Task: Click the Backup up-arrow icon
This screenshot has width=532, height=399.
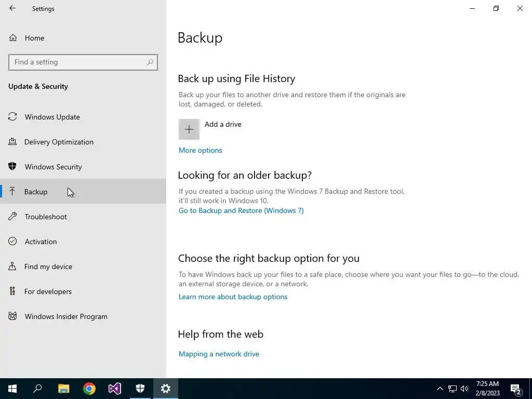Action: click(x=12, y=191)
